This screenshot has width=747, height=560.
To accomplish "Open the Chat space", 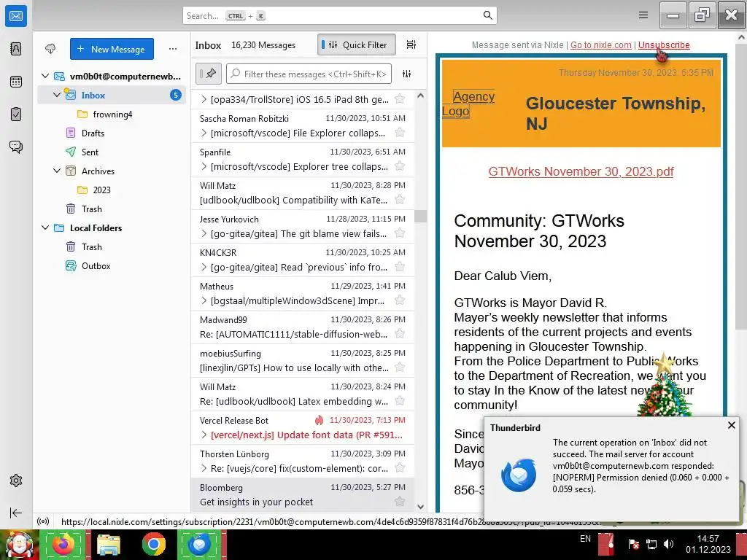I will (16, 147).
